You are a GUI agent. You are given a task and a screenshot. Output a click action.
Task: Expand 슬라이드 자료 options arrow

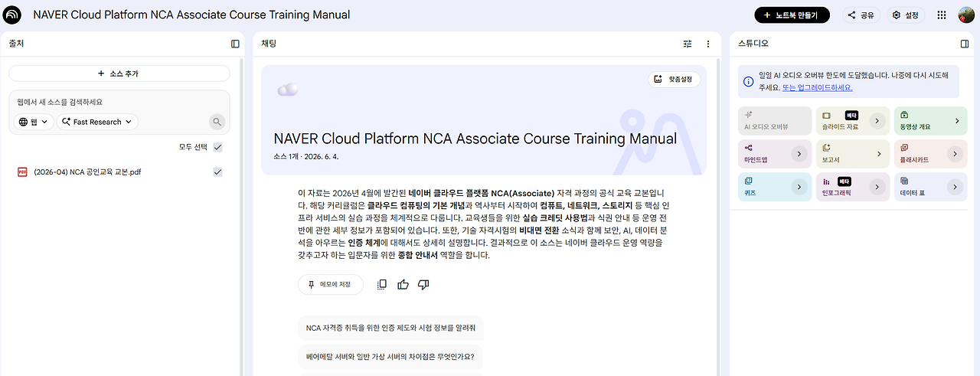(x=877, y=120)
